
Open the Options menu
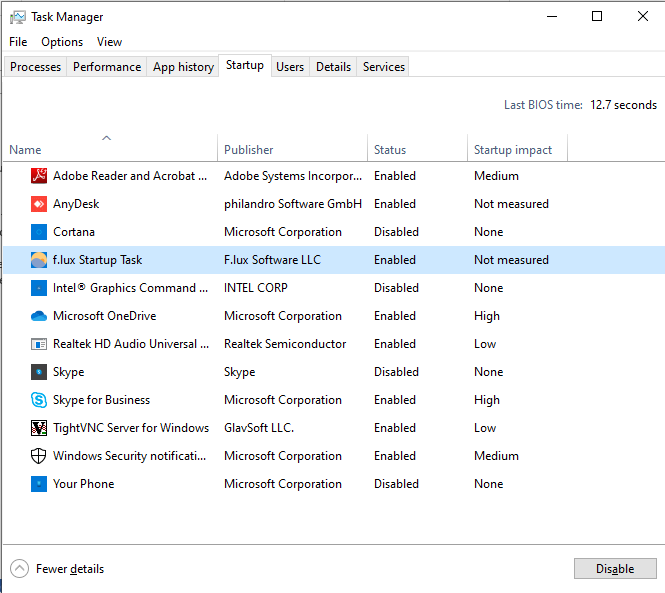pyautogui.click(x=62, y=42)
